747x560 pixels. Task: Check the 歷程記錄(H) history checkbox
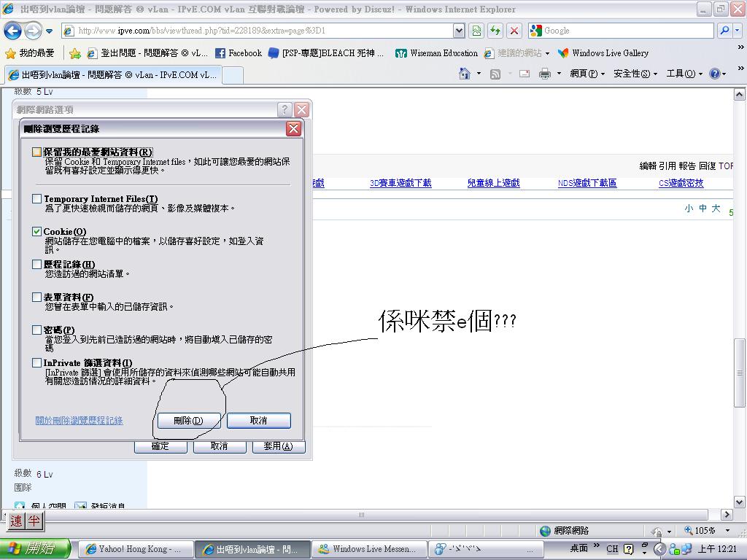(x=36, y=264)
